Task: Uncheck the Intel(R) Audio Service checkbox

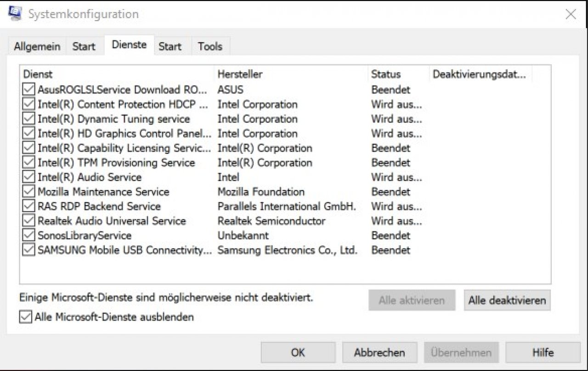Action: click(28, 177)
